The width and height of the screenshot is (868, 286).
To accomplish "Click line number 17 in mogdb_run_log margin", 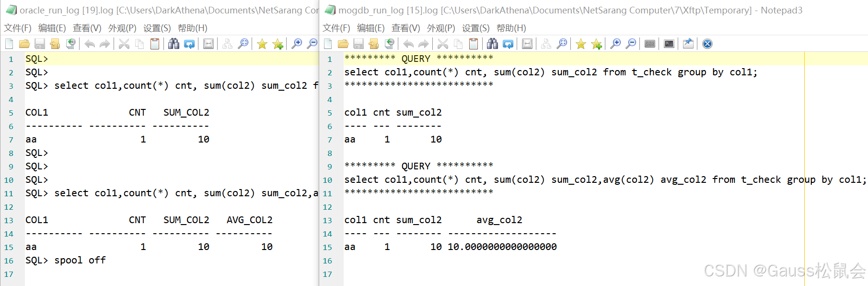I will point(327,274).
